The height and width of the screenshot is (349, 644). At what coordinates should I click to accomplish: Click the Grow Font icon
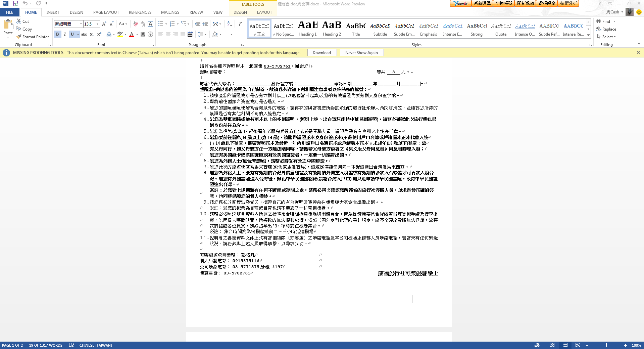[104, 24]
